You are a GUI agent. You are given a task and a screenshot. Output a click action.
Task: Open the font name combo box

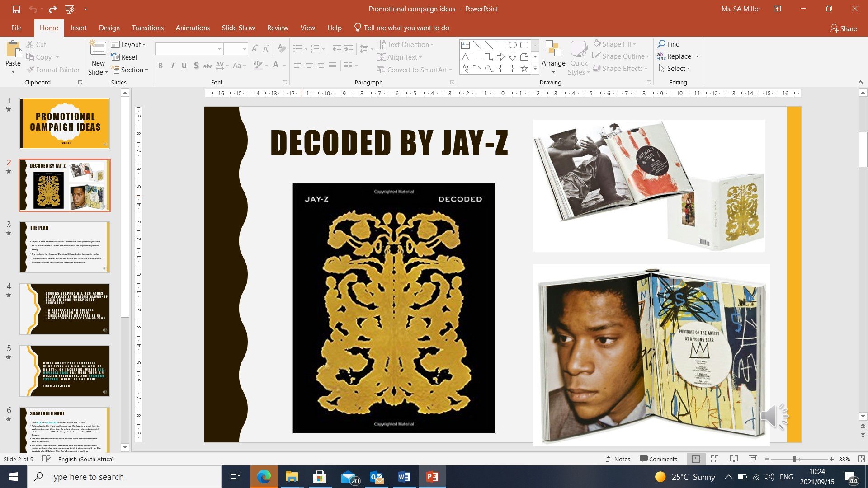click(189, 49)
